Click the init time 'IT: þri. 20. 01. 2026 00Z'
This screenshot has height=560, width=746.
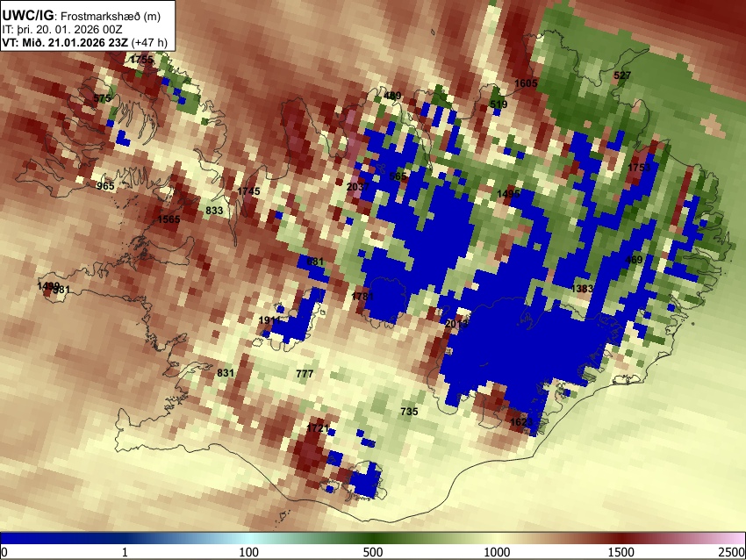click(62, 30)
